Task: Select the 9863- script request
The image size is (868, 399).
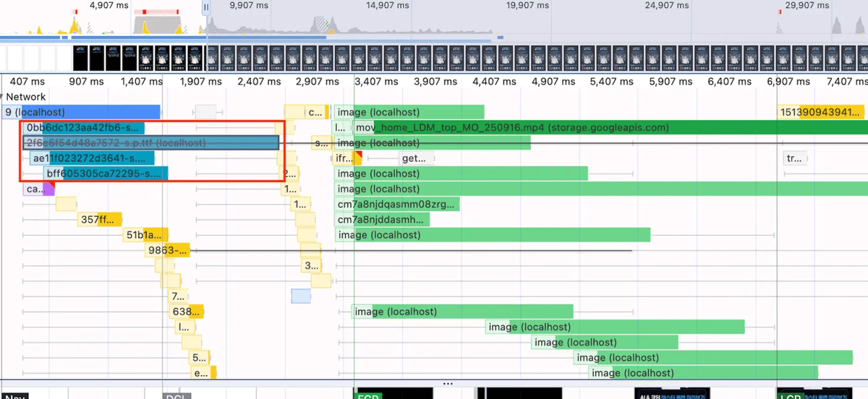Action: click(x=168, y=250)
